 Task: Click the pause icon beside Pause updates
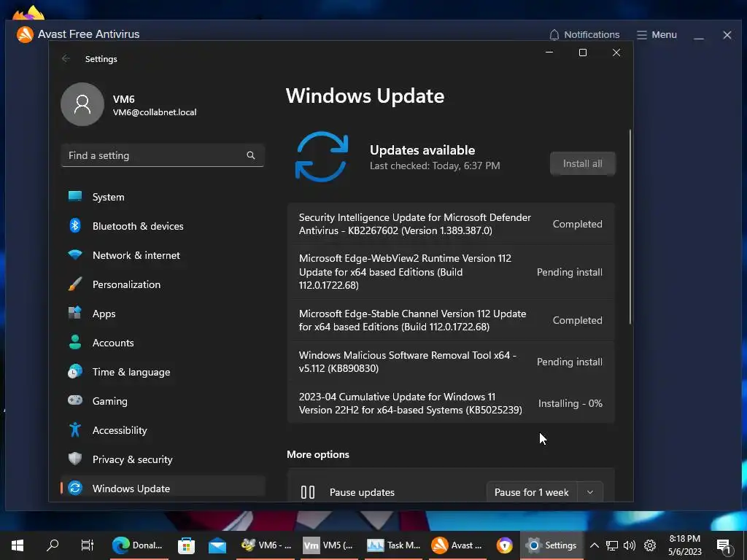(x=308, y=492)
